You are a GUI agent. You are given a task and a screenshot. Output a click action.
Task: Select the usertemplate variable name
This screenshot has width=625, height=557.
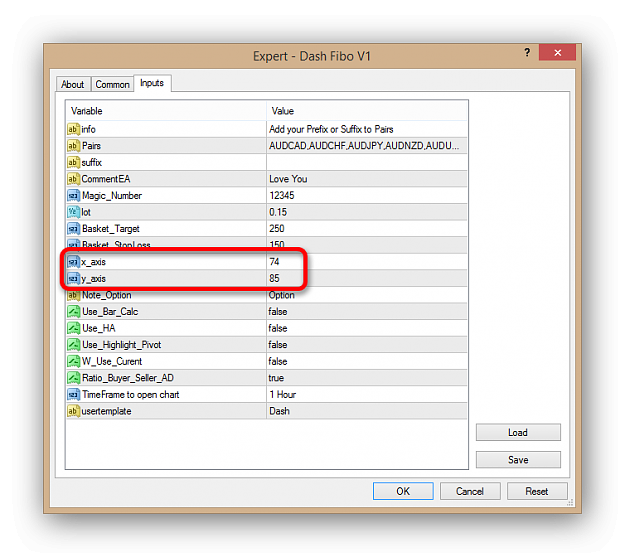pos(106,411)
